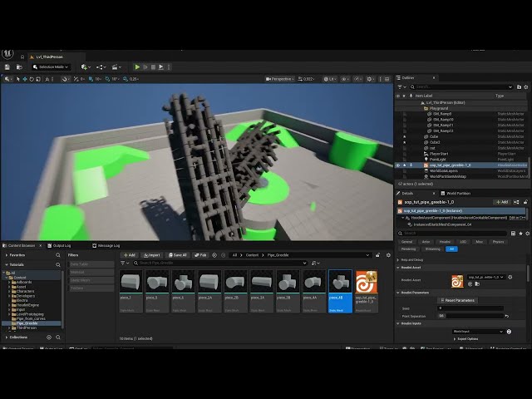Viewport: 532px width, 399px height.
Task: Select PointLight in the Outliner
Action: coord(437,159)
